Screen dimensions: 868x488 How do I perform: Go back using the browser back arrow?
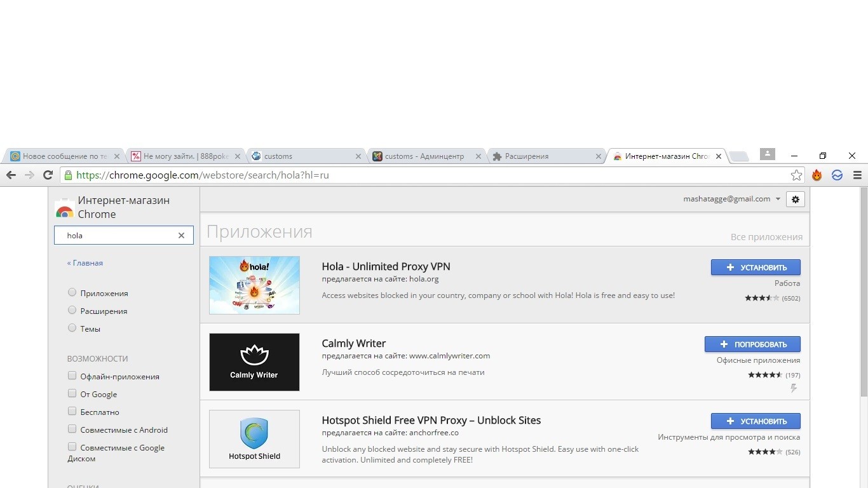(x=11, y=175)
